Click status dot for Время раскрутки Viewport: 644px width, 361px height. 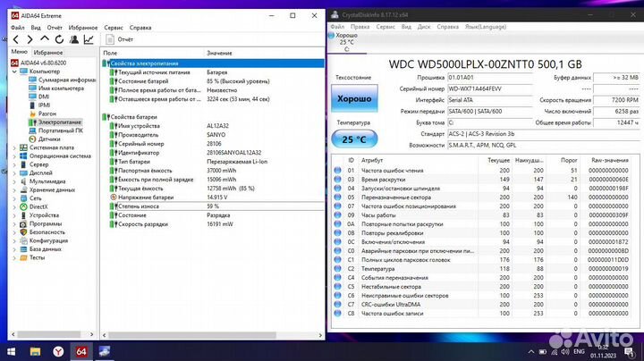[337, 180]
